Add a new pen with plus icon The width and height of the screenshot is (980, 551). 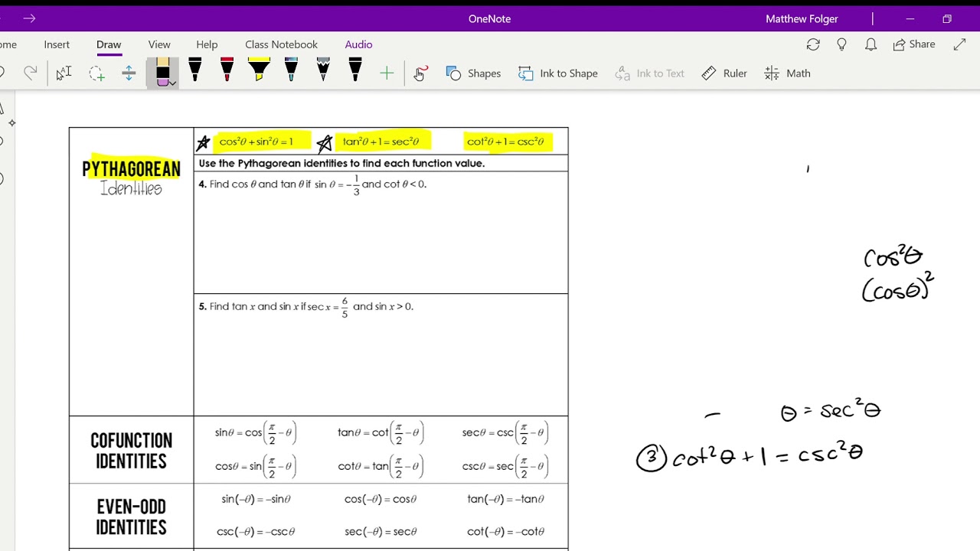(387, 73)
